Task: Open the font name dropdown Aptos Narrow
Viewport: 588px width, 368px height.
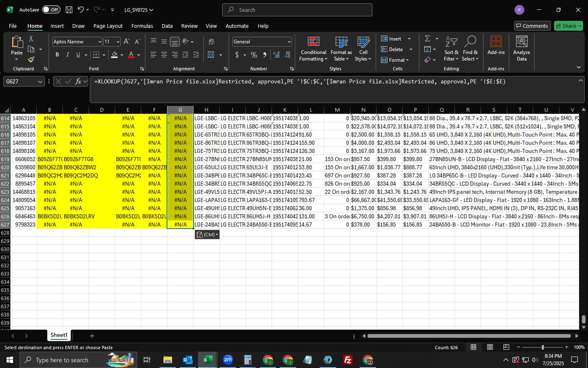Action: pyautogui.click(x=99, y=42)
